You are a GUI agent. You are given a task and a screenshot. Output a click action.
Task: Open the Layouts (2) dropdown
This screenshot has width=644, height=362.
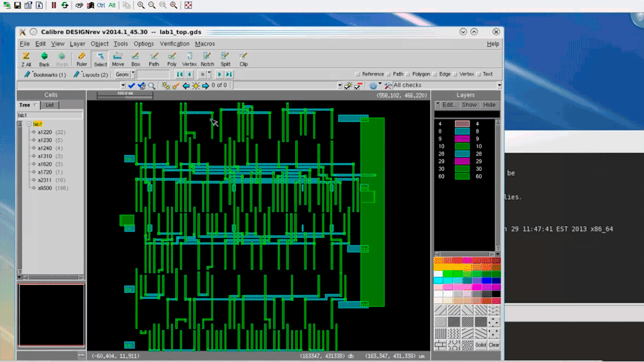(91, 74)
